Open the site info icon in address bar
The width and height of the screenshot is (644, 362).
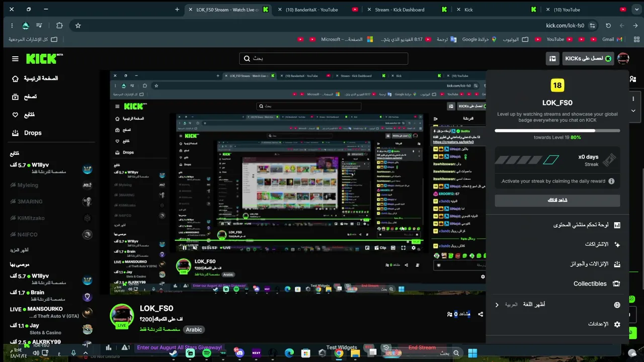(592, 26)
